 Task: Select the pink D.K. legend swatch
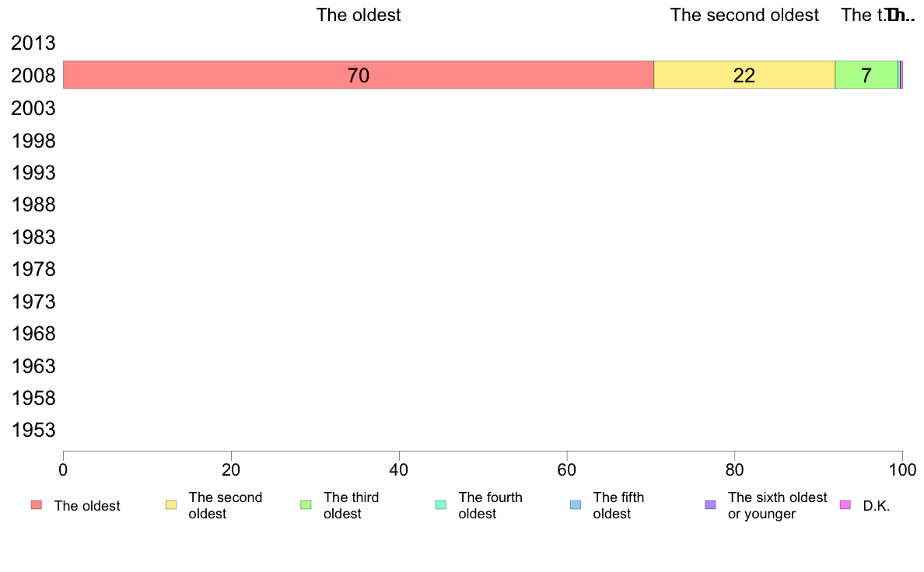coord(845,505)
